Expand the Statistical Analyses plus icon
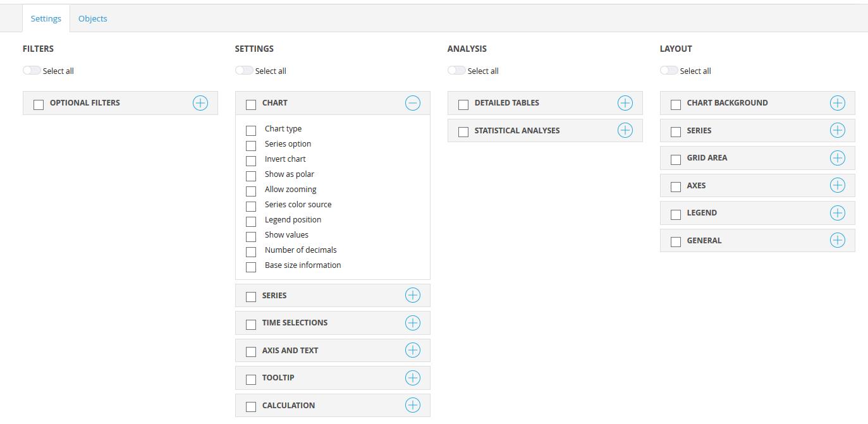868x424 pixels. pyautogui.click(x=625, y=130)
